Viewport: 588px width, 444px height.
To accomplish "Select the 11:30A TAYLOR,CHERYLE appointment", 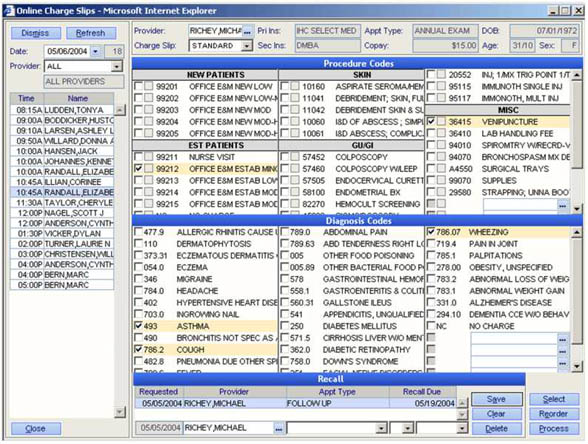I will (x=62, y=202).
